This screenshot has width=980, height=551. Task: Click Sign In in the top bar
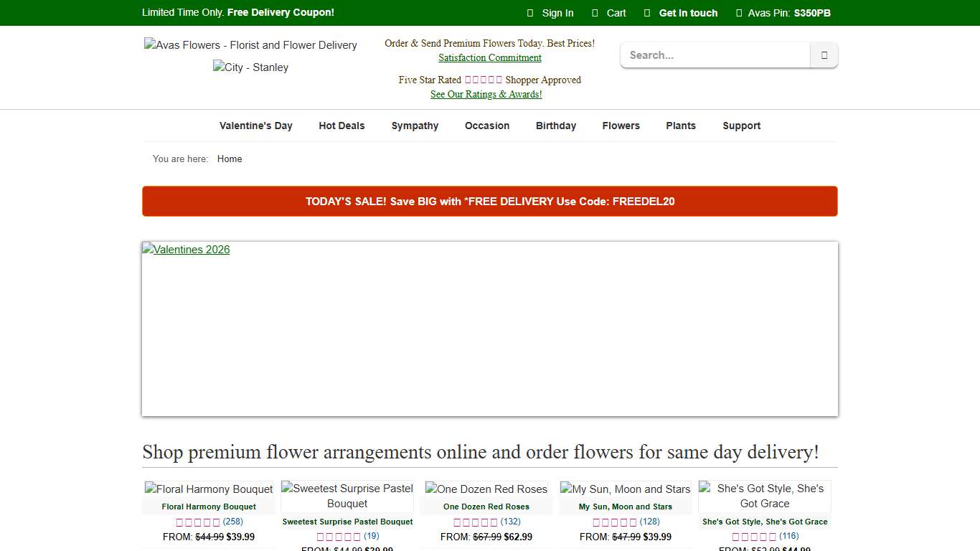[557, 13]
